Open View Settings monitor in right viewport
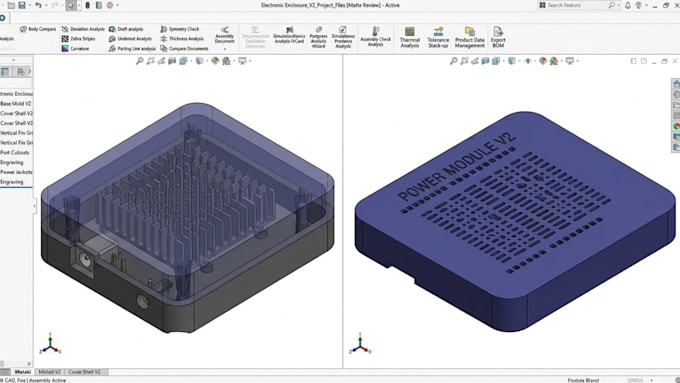 pyautogui.click(x=570, y=61)
